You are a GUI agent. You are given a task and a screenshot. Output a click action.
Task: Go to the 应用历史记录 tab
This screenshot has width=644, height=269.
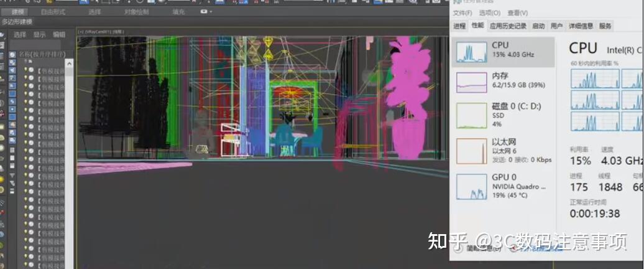508,26
